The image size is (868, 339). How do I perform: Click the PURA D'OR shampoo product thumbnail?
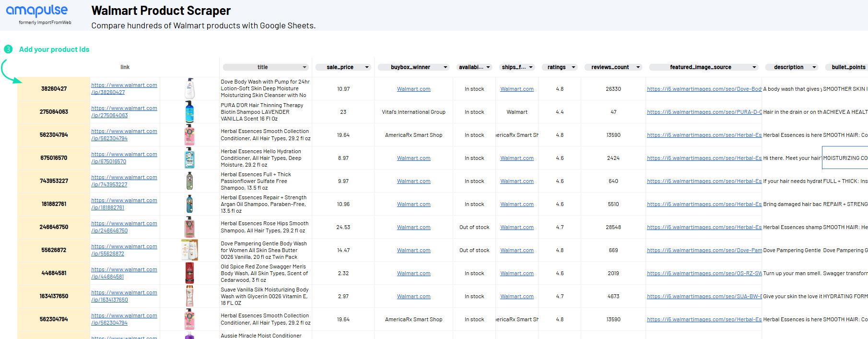pyautogui.click(x=190, y=112)
